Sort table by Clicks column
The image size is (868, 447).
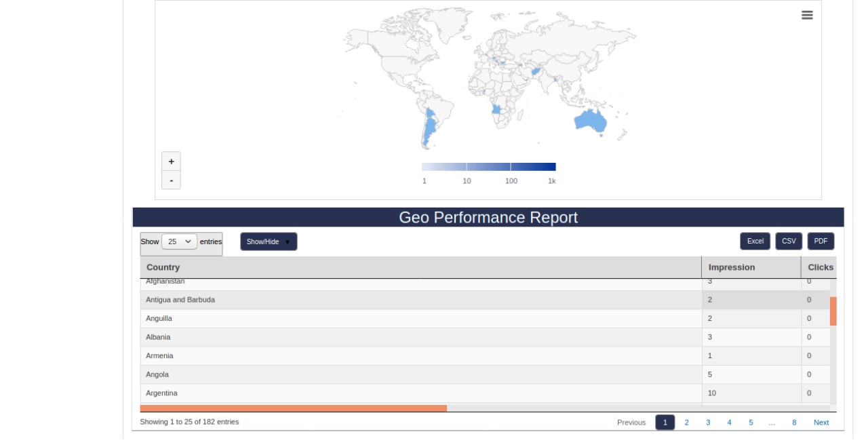[x=820, y=267]
